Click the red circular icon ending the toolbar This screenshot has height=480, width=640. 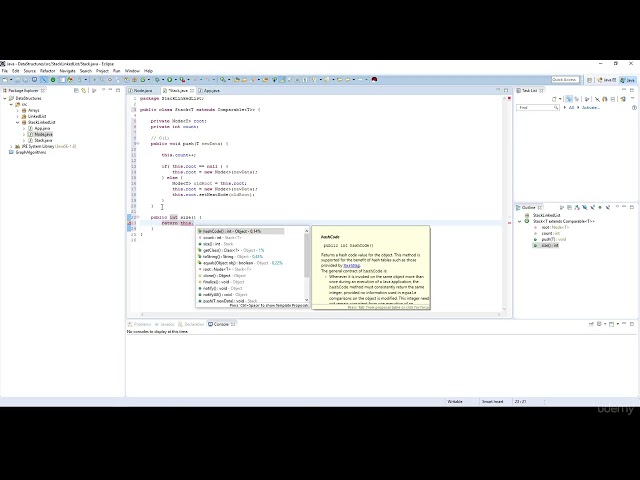374,80
